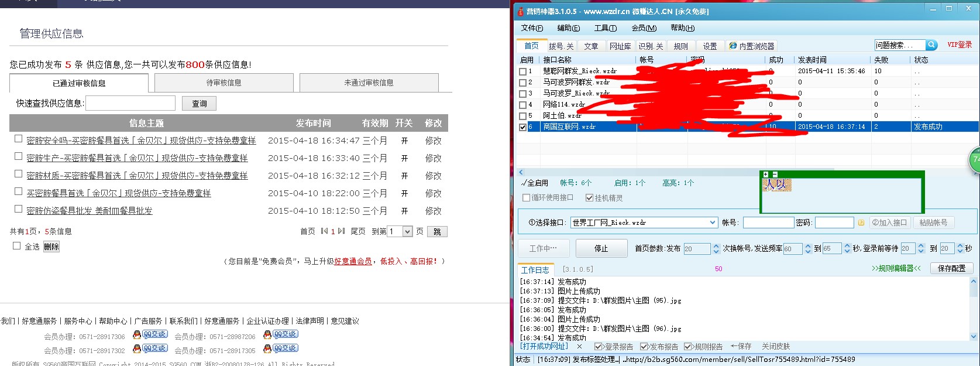The width and height of the screenshot is (980, 366).
Task: Click the 快速查找供应信息 search field
Action: click(130, 103)
